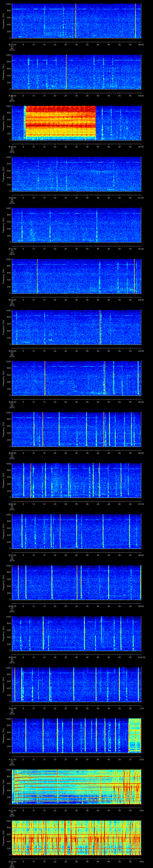153x868 pixels.
Task: Select the spectrogram panel starting at 8:47:00
Action: click(77, 21)
